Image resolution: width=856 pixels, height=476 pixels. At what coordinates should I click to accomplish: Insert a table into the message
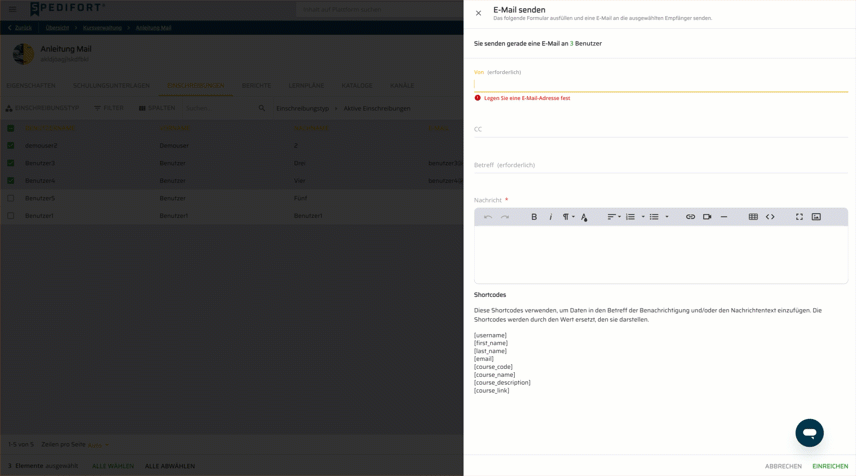[x=753, y=217]
